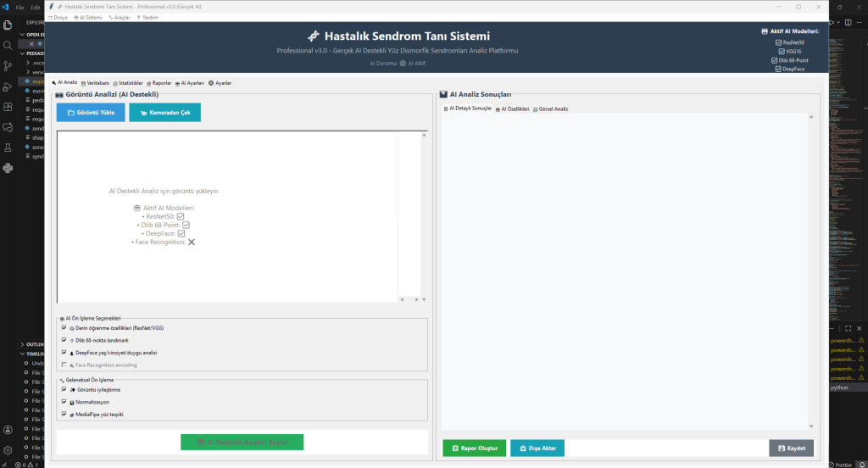Open the Source Control icon in sidebar
This screenshot has width=868, height=468.
point(8,66)
